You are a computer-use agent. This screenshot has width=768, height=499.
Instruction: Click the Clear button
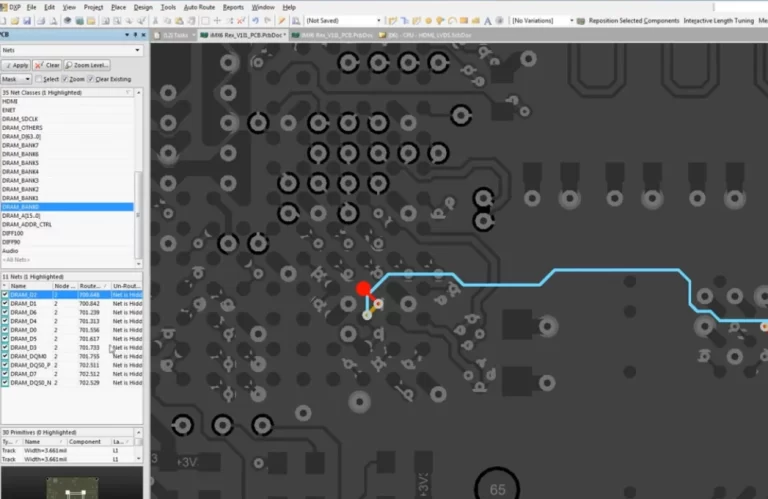coord(48,65)
